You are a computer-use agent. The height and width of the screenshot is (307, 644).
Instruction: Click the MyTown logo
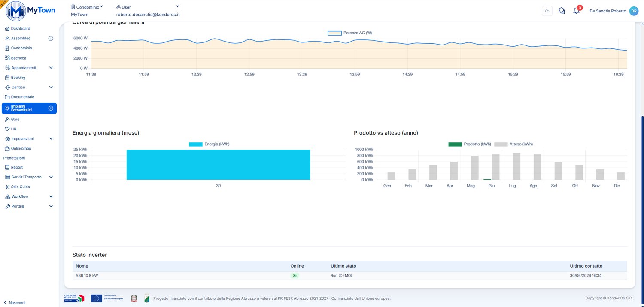click(30, 11)
